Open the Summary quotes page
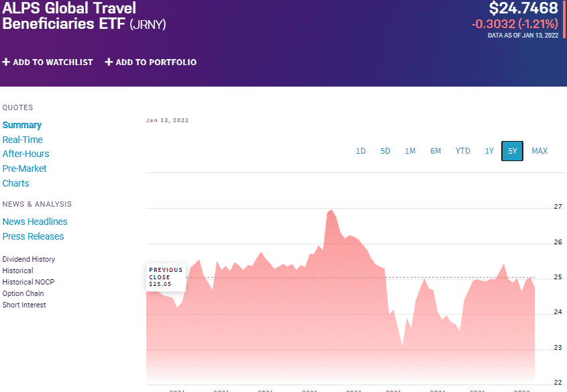 tap(21, 125)
